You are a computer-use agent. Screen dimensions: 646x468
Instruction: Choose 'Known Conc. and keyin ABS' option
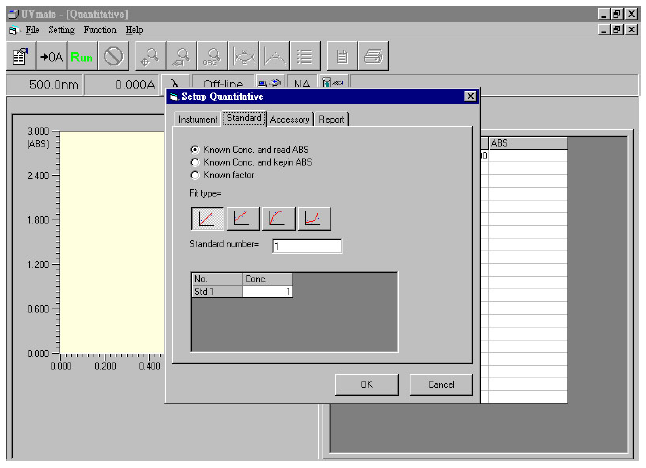194,161
